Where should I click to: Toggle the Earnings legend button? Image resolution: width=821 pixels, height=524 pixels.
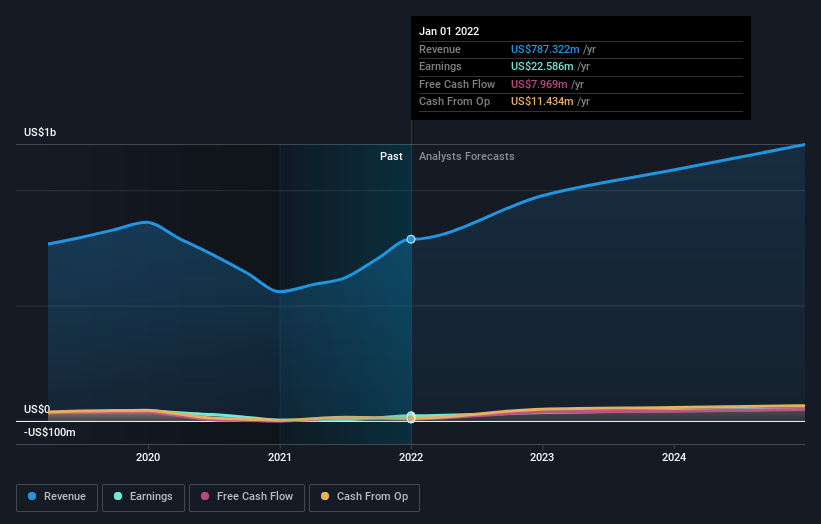click(x=143, y=497)
